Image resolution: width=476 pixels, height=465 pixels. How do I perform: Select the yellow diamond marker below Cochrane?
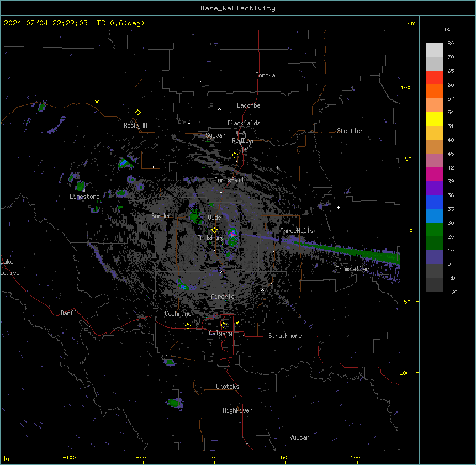[x=188, y=326]
